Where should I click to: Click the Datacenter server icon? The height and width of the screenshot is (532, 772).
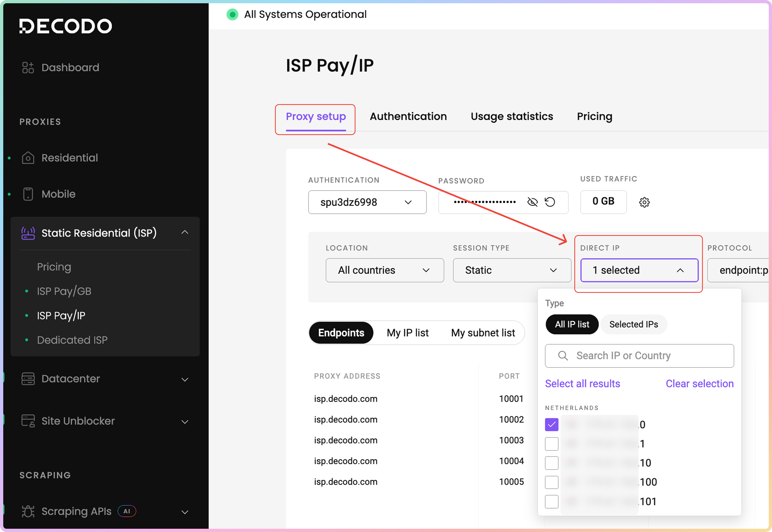(x=28, y=379)
